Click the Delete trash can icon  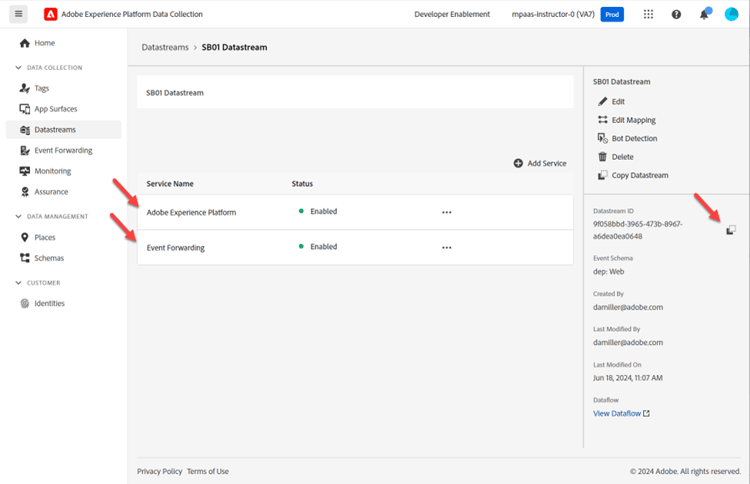click(602, 157)
